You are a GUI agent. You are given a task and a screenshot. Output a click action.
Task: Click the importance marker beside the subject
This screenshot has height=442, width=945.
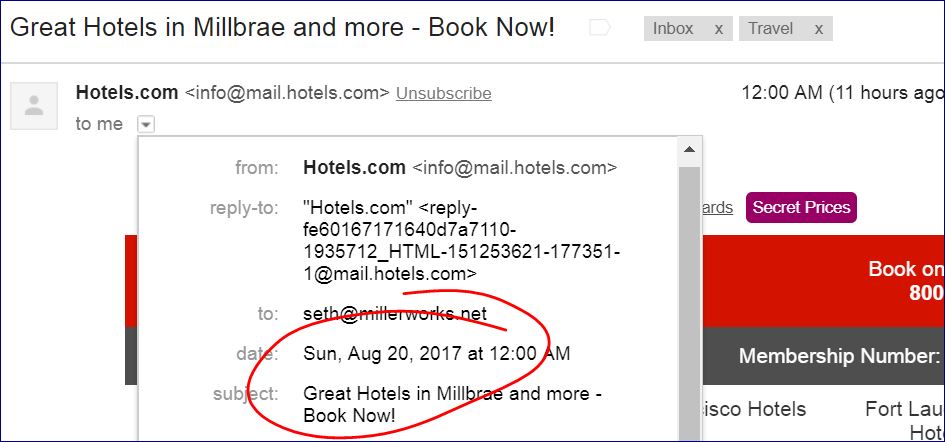tap(600, 28)
